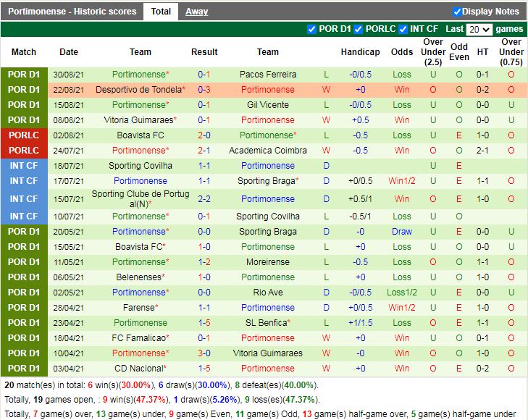Open CD Nacional team link

click(140, 368)
